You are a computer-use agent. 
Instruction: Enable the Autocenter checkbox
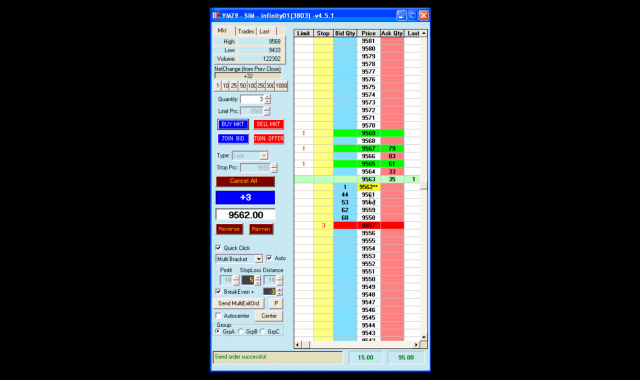218,316
